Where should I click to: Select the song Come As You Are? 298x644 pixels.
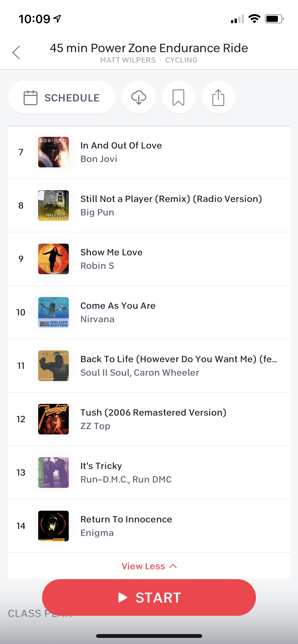(x=118, y=306)
